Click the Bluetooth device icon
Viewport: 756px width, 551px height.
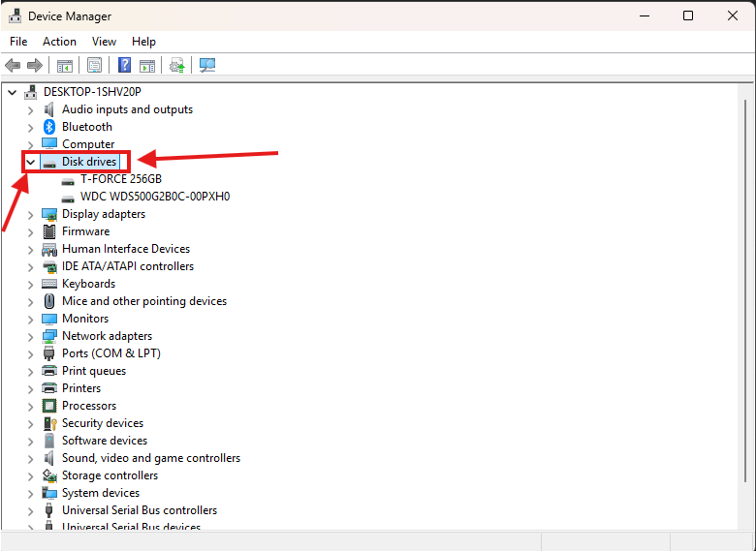tap(49, 127)
